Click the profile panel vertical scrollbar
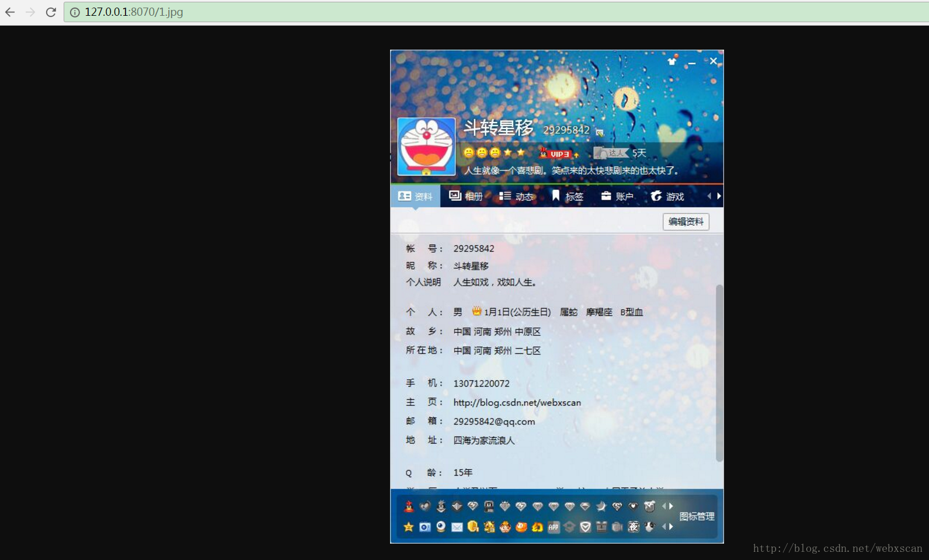Viewport: 929px width, 560px height. point(719,373)
